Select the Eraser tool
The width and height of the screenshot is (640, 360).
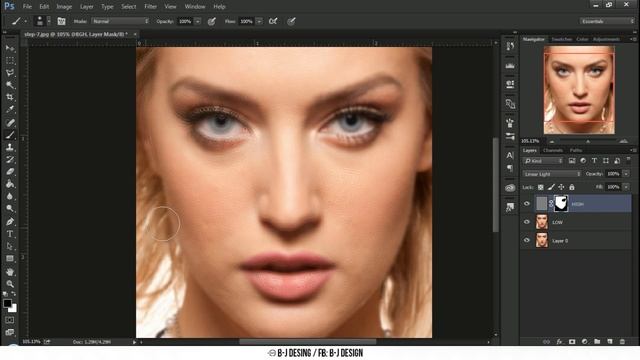[x=10, y=172]
